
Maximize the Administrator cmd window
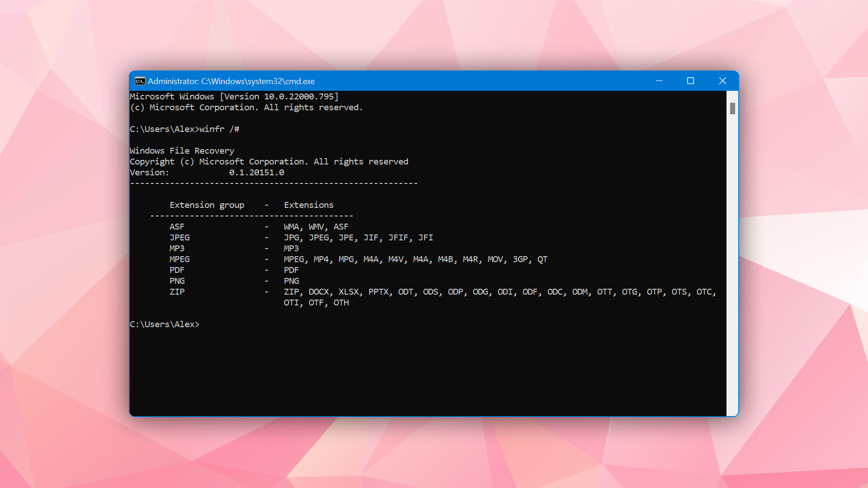tap(690, 81)
